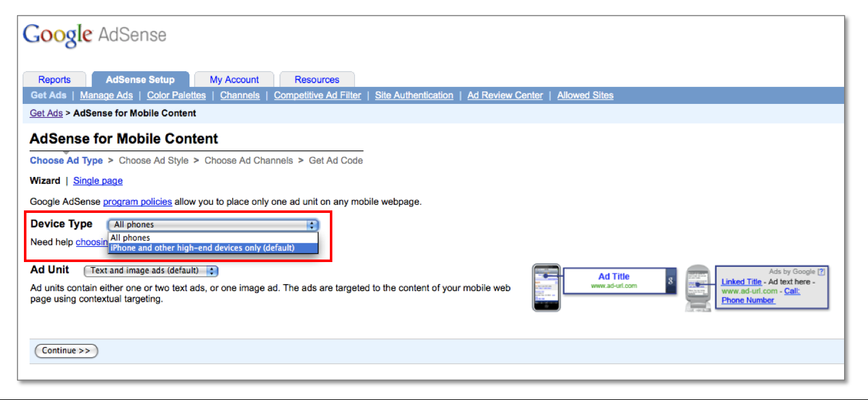
Task: Click 'Choose Ad Type' wizard step
Action: tap(66, 161)
